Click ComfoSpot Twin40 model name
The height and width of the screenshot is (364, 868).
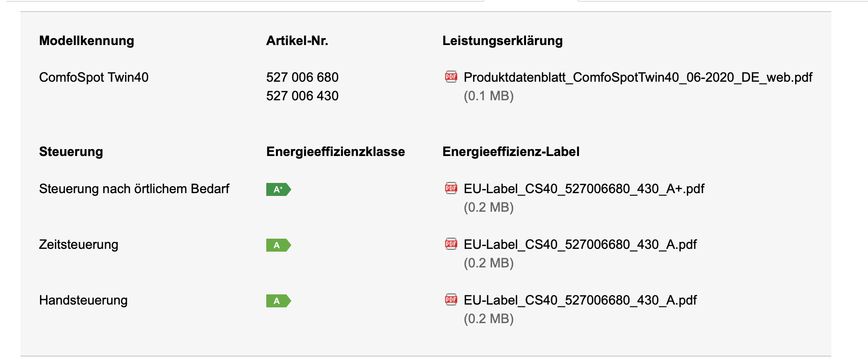[x=94, y=77]
